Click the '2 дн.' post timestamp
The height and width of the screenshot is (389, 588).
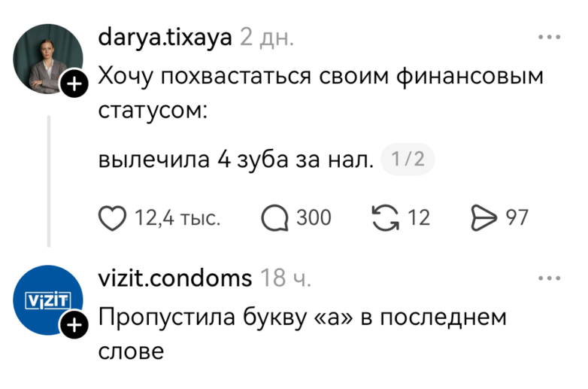point(267,37)
